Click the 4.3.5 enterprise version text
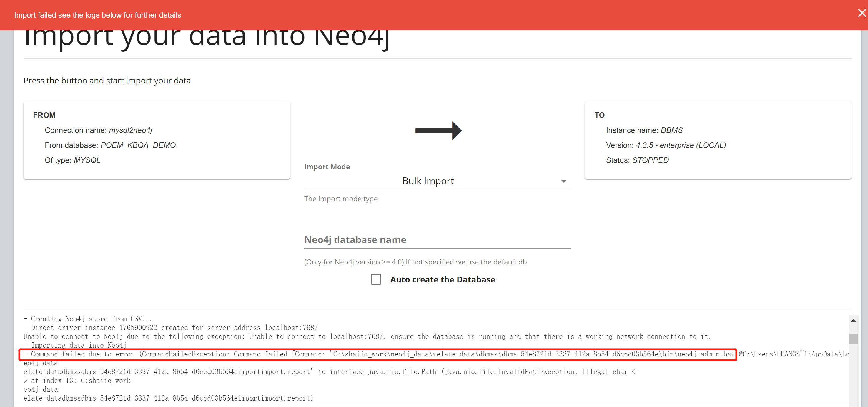The width and height of the screenshot is (868, 407). [x=681, y=145]
